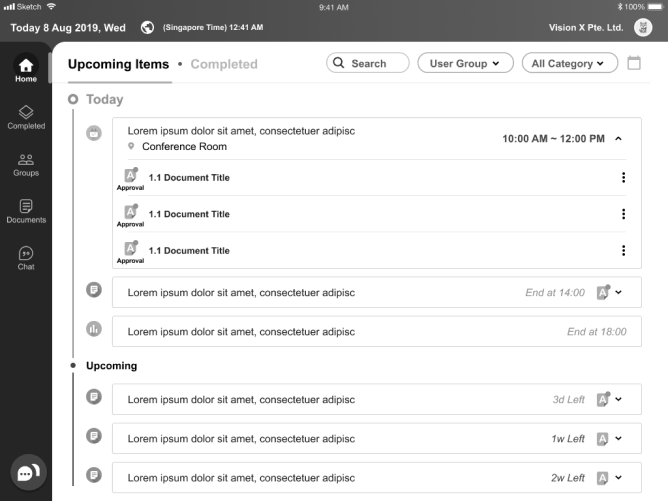668x501 pixels.
Task: Go to Groups in the sidebar
Action: pyautogui.click(x=26, y=164)
